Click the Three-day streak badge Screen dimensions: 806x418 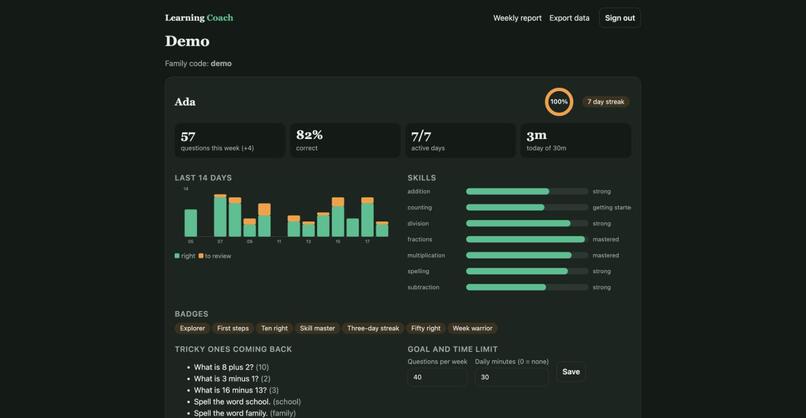(373, 328)
